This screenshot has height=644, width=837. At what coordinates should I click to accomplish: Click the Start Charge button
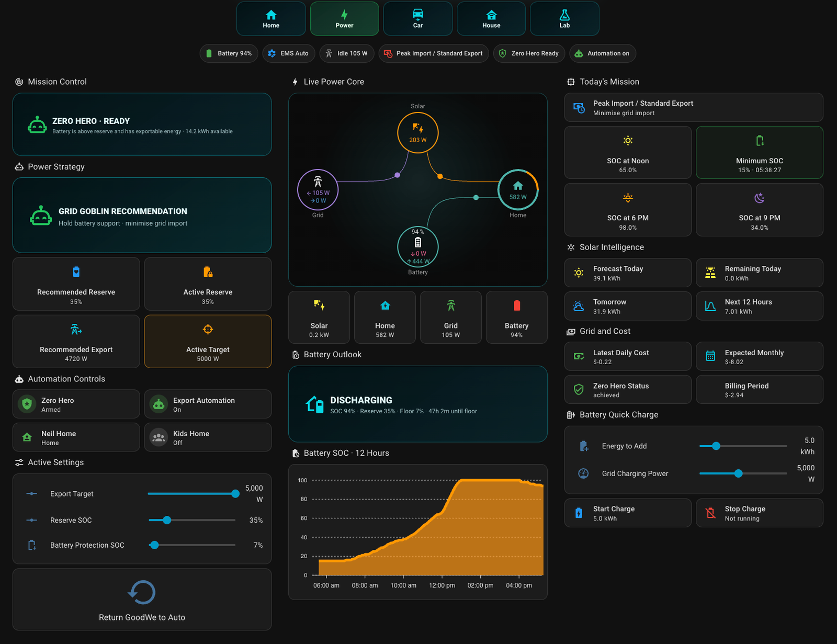click(x=628, y=513)
